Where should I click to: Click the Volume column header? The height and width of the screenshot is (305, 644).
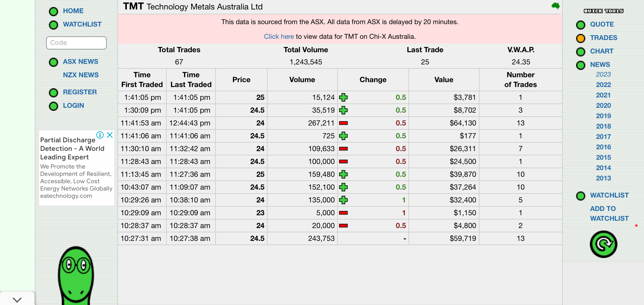(x=302, y=80)
